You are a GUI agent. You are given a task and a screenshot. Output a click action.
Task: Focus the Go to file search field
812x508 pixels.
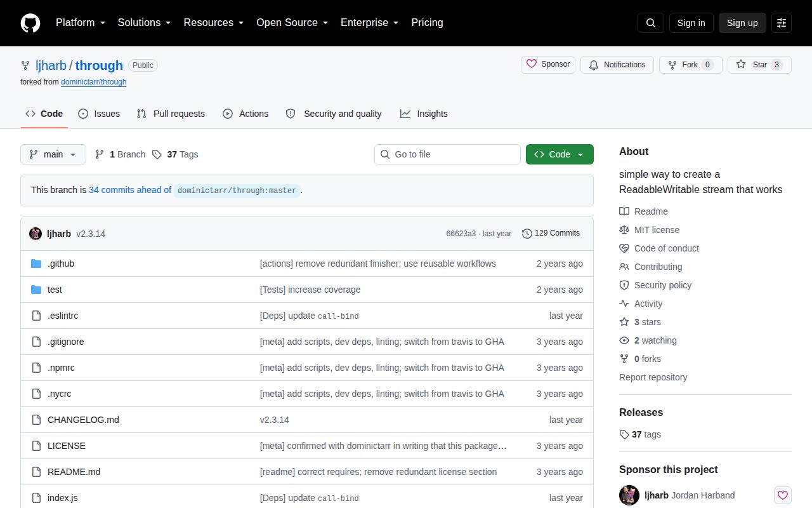447,154
